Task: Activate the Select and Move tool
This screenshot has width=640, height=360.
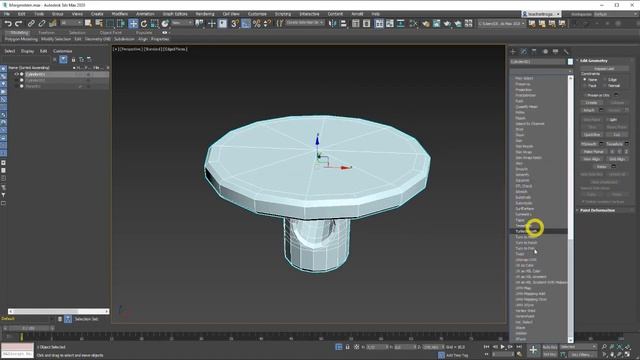Action: [x=133, y=24]
